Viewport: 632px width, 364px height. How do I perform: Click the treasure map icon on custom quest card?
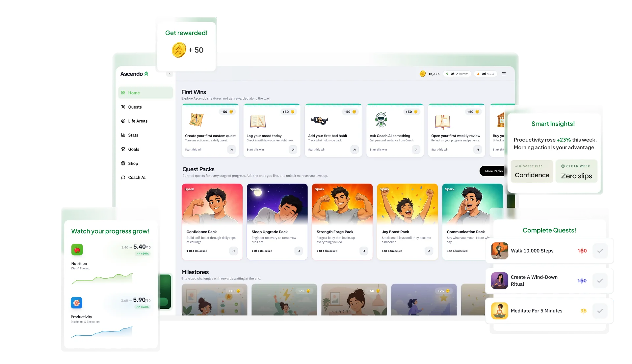(196, 120)
